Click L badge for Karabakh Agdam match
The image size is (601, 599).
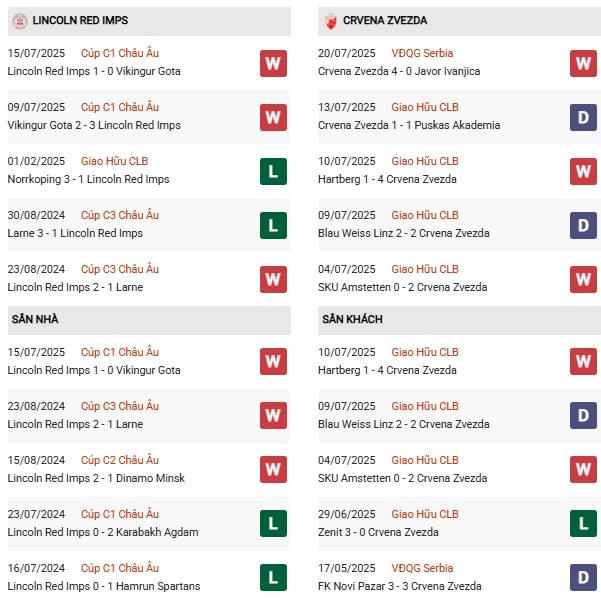273,523
